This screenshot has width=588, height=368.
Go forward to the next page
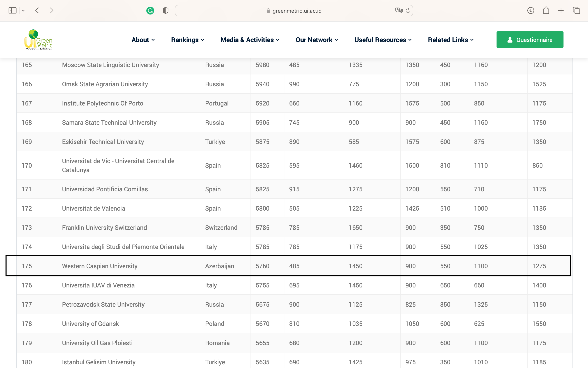(x=51, y=10)
